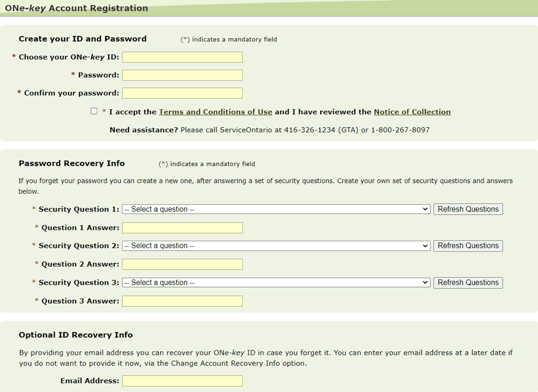
Task: Click Refresh Questions beside Security Question 3
Action: (x=468, y=282)
